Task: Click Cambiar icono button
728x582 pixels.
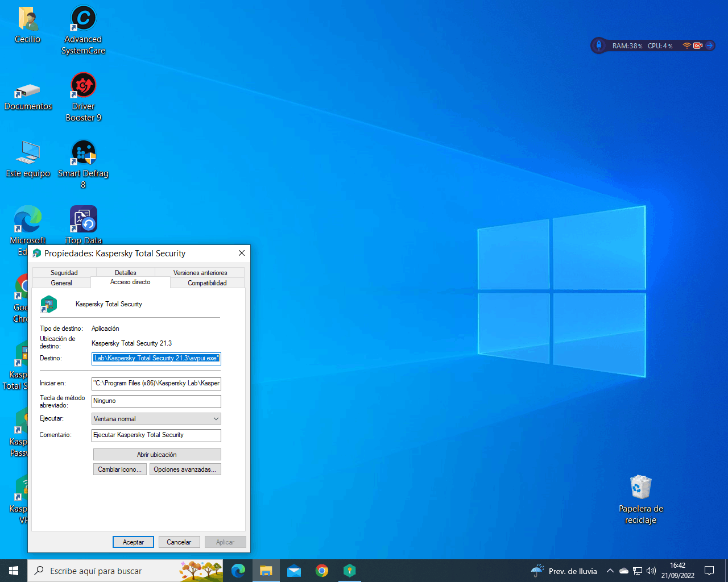Action: (119, 469)
